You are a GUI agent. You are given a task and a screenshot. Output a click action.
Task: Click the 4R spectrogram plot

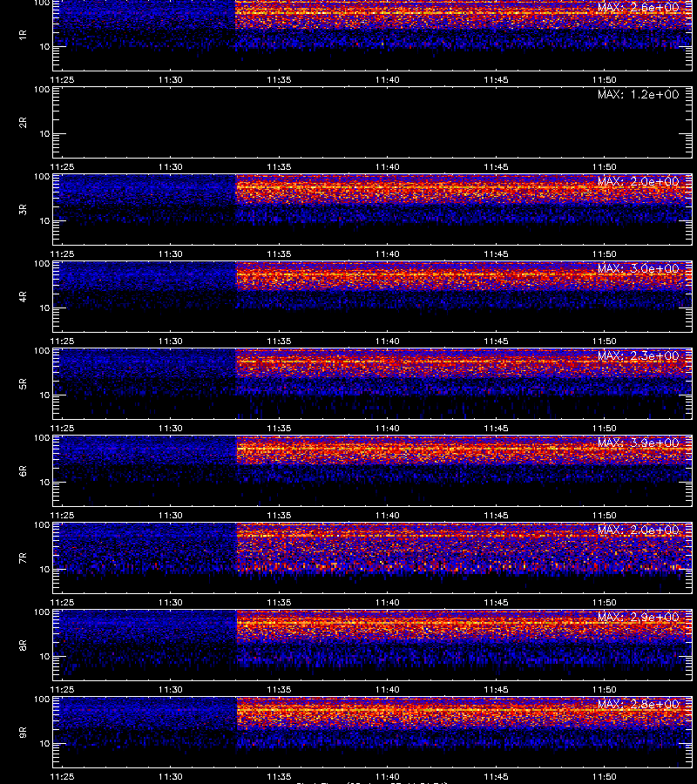click(373, 296)
